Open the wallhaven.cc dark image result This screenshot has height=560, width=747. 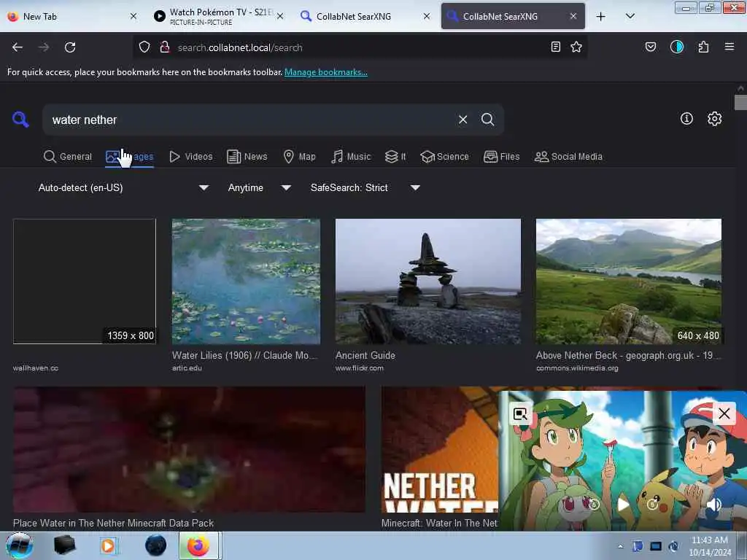coord(85,281)
